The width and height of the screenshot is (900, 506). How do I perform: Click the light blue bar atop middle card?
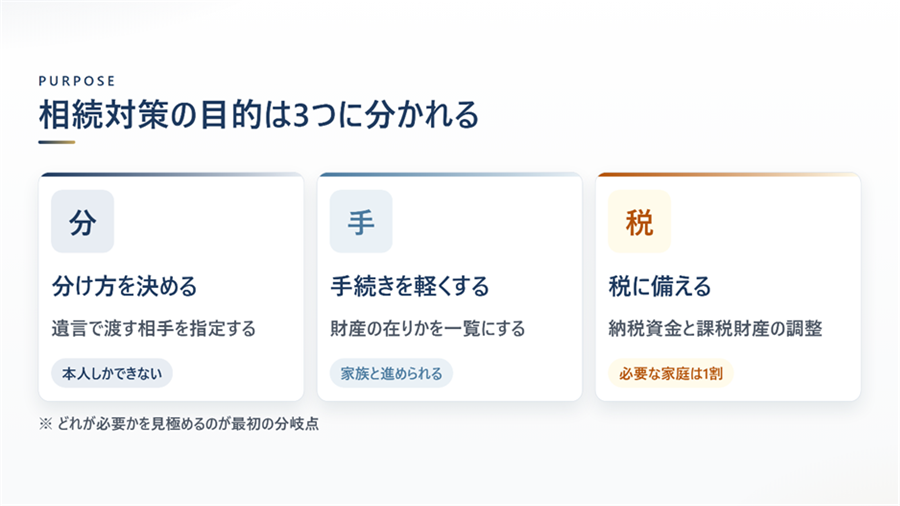[x=449, y=174]
